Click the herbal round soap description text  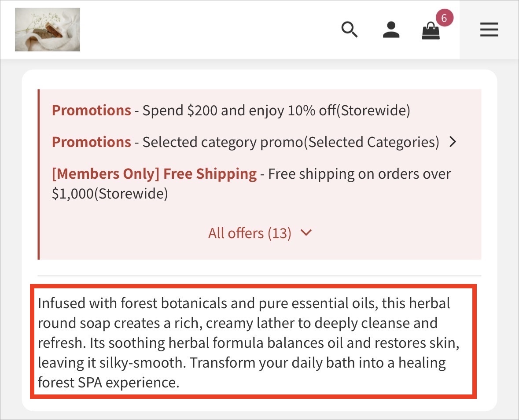coord(249,343)
